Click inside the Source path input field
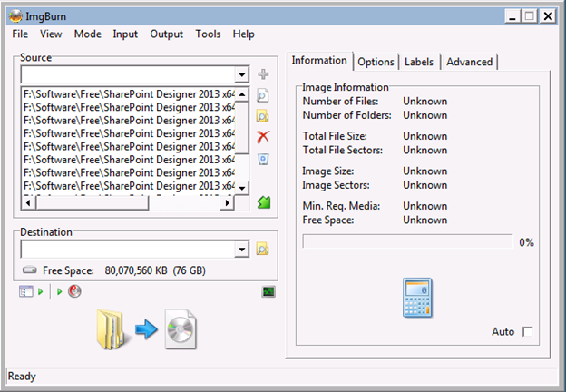Screen dimensions: 566x392 point(128,74)
